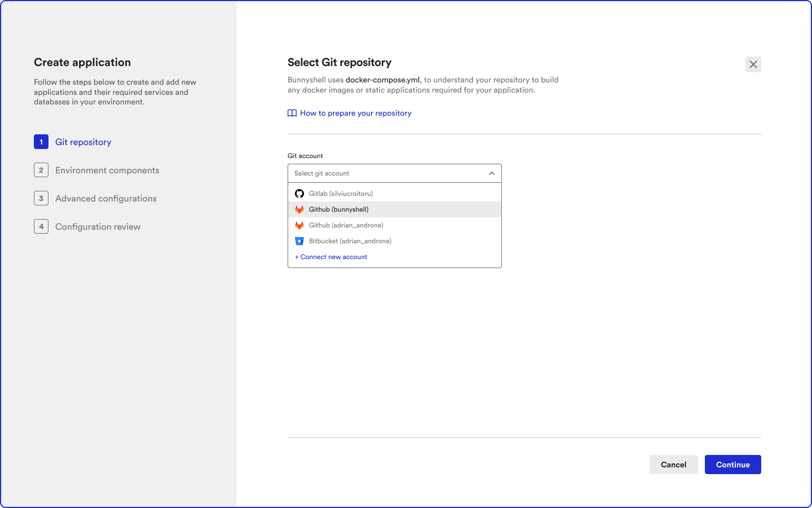Click the step 2 number badge
The height and width of the screenshot is (508, 812).
click(41, 170)
